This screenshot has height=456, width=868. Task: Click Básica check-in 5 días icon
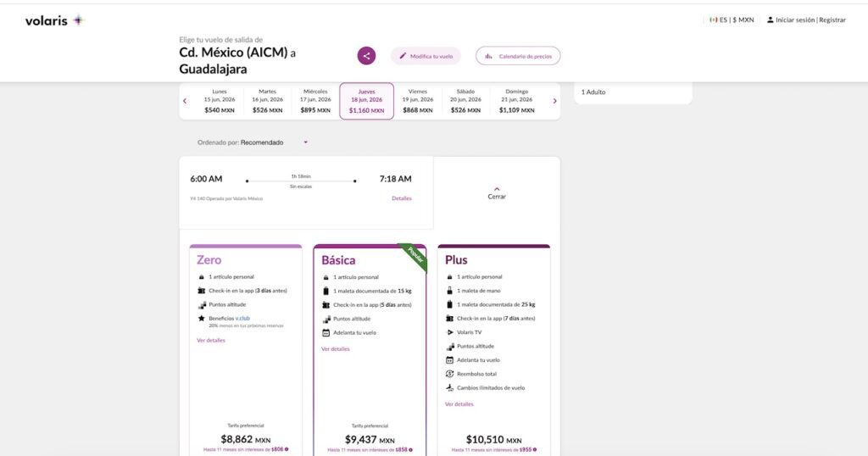coord(326,305)
